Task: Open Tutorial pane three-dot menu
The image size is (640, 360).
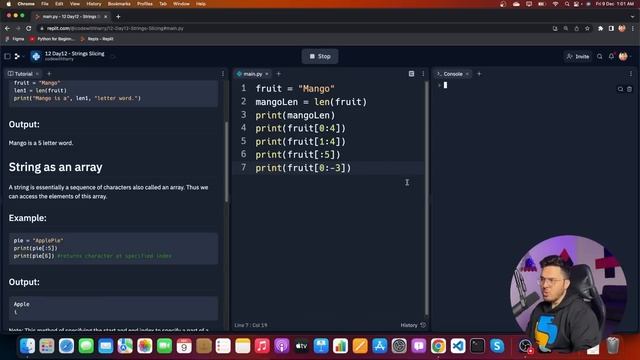Action: [x=222, y=74]
